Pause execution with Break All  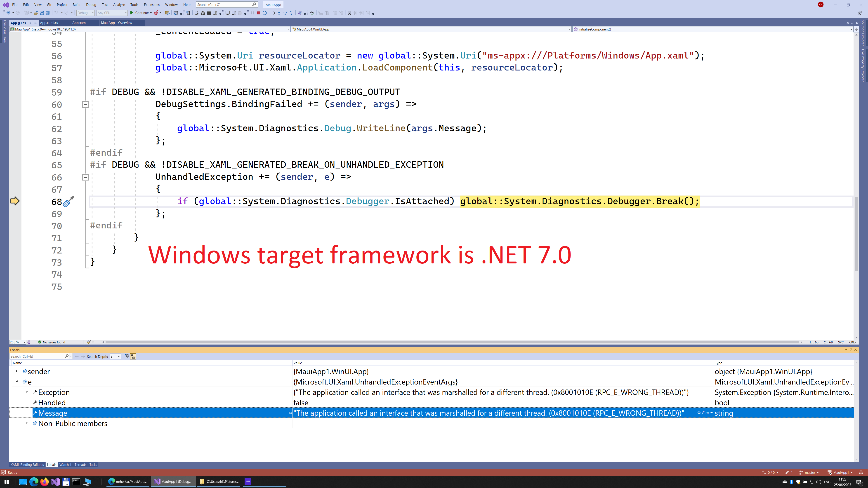point(252,13)
